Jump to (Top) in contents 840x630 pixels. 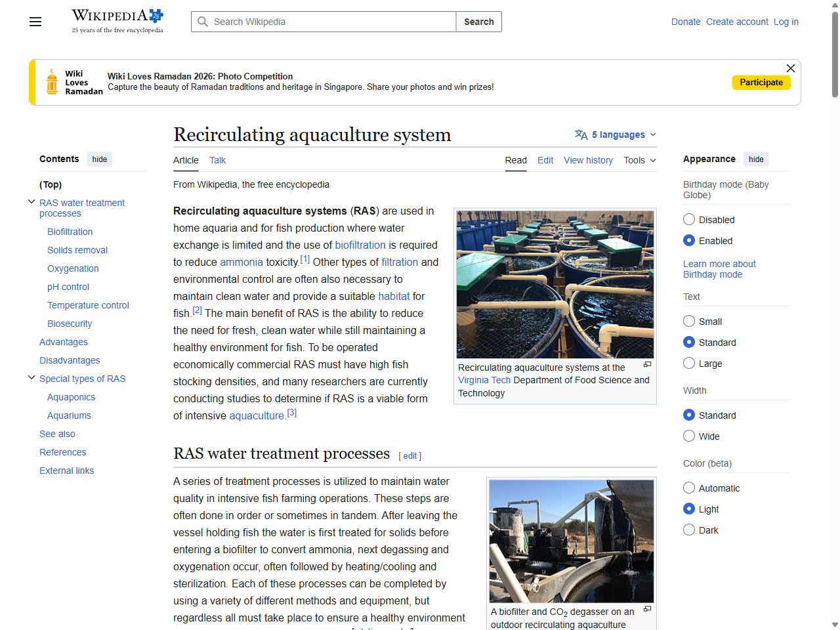(x=51, y=184)
